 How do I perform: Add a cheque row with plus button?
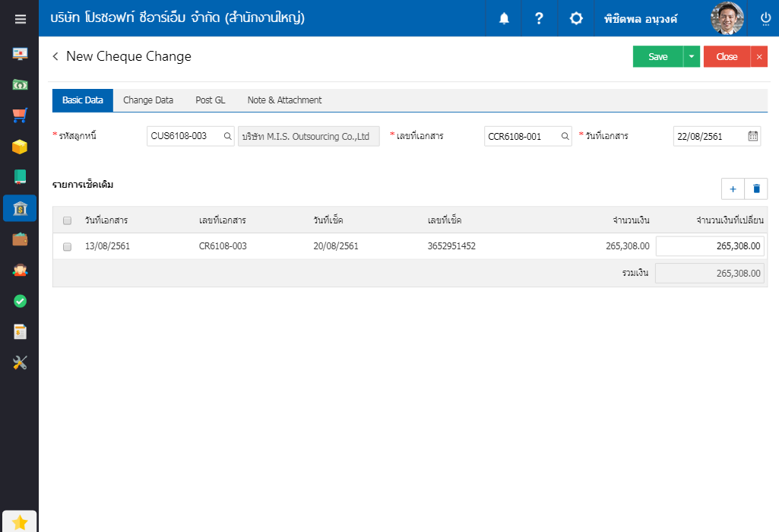pos(733,188)
